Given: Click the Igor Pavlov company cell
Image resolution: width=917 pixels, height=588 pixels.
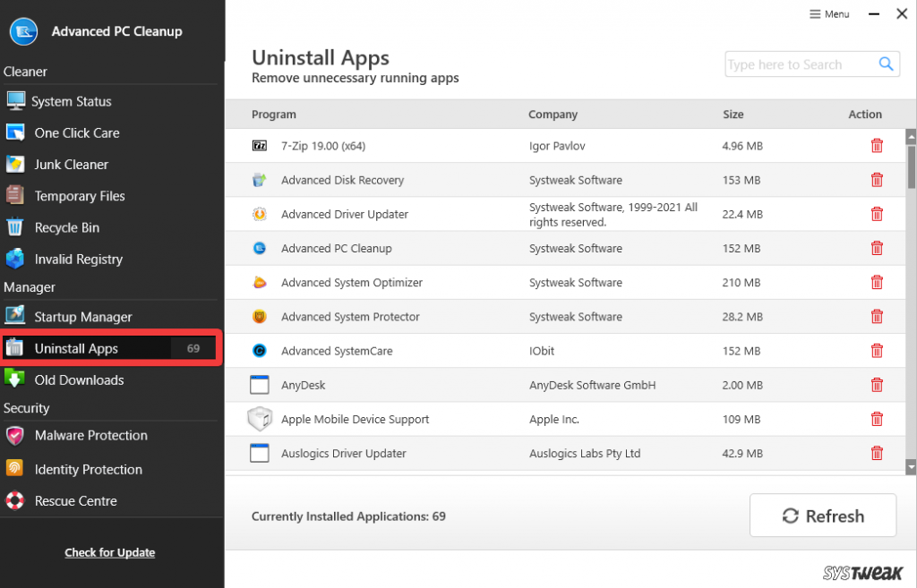Looking at the screenshot, I should (x=557, y=146).
